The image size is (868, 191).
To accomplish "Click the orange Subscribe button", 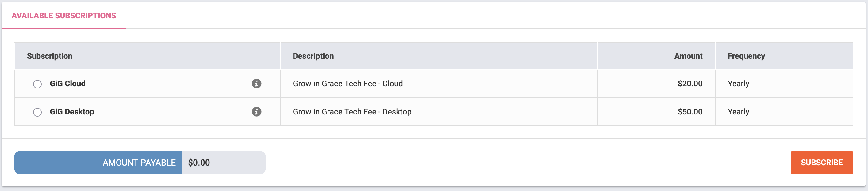I will click(821, 163).
